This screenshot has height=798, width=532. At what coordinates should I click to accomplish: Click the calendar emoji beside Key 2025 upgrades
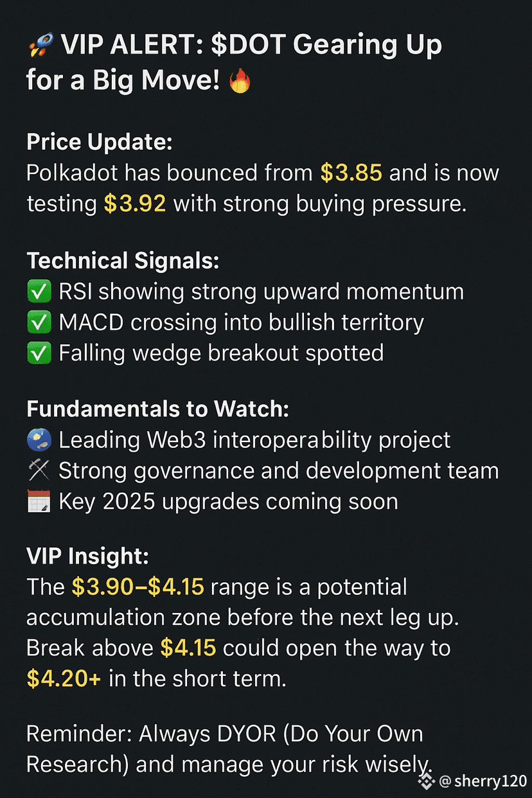(x=39, y=502)
